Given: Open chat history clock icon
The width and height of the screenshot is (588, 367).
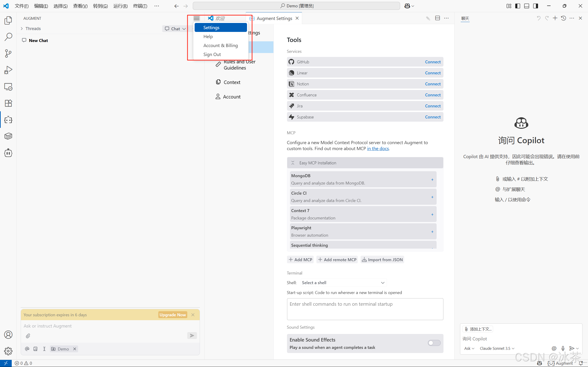Looking at the screenshot, I should [563, 18].
